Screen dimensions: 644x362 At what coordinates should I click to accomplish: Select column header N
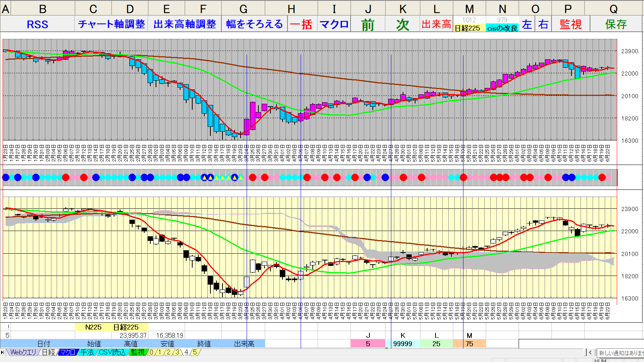502,8
